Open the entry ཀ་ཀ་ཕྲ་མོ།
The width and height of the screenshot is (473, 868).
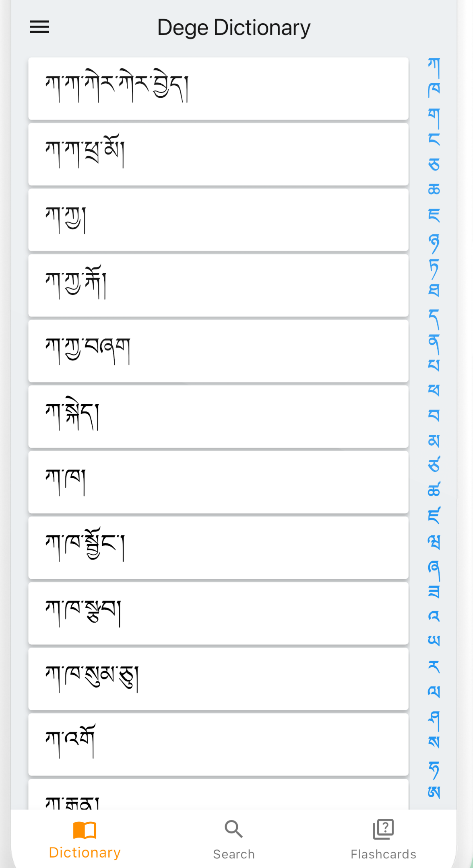pyautogui.click(x=218, y=154)
